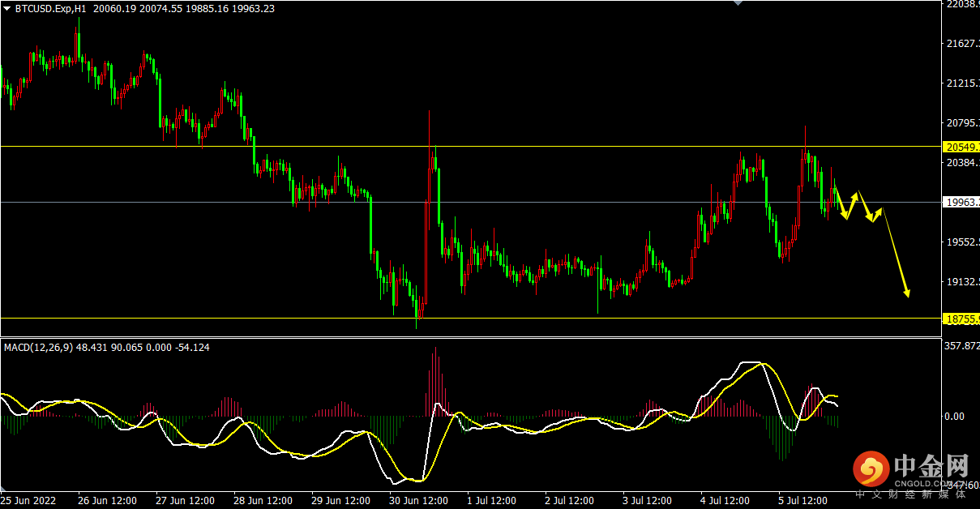Click the 20795 price scale label
This screenshot has height=509, width=980.
tap(962, 123)
